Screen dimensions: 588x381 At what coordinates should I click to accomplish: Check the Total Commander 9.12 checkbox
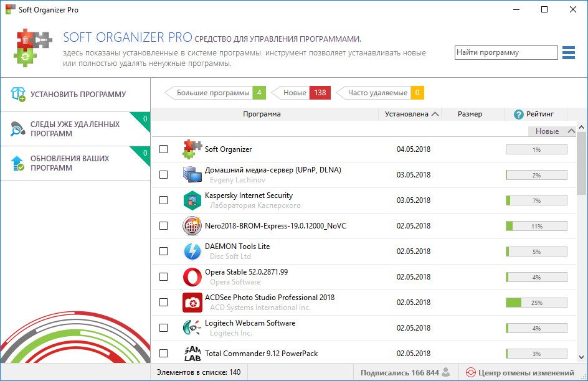coord(163,353)
